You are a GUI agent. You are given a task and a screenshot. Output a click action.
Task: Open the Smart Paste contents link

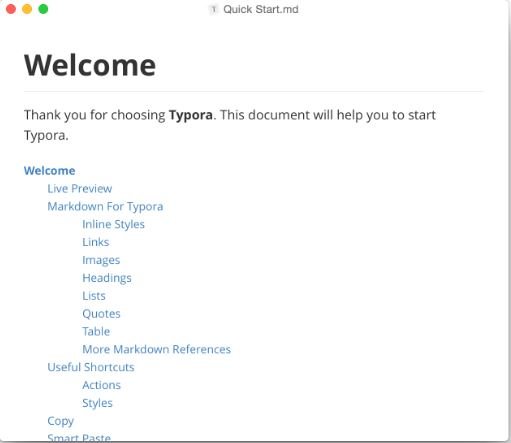(x=79, y=438)
